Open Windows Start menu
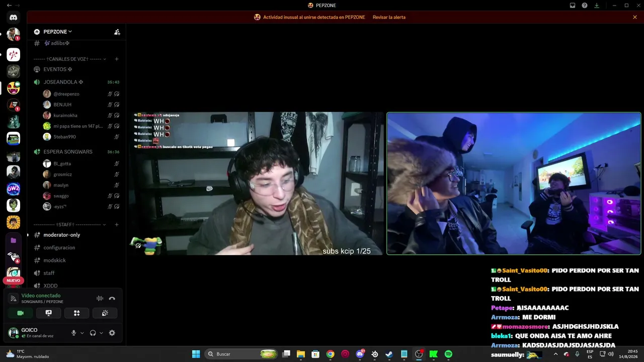 tap(196, 354)
